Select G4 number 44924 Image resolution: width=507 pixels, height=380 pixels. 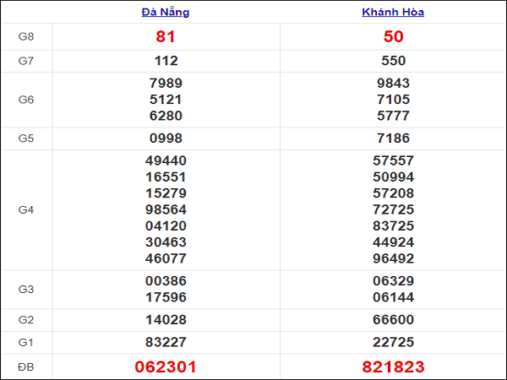point(393,242)
